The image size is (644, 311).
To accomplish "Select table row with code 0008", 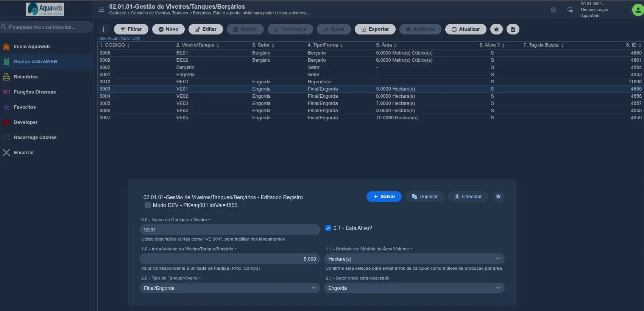I will point(370,53).
